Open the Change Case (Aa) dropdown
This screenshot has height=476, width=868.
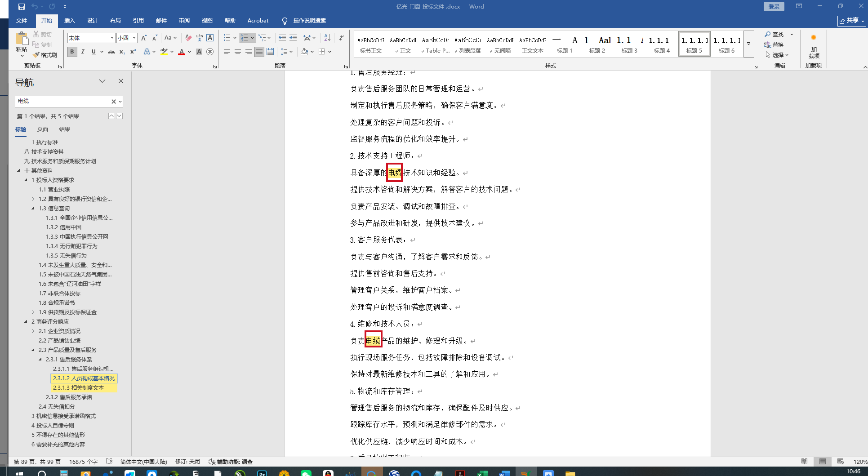click(x=170, y=38)
